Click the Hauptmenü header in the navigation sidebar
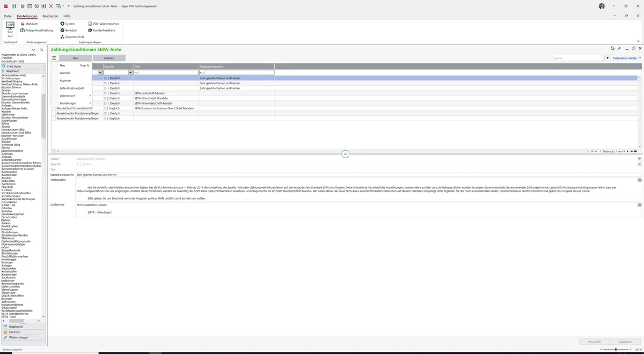 coord(23,71)
